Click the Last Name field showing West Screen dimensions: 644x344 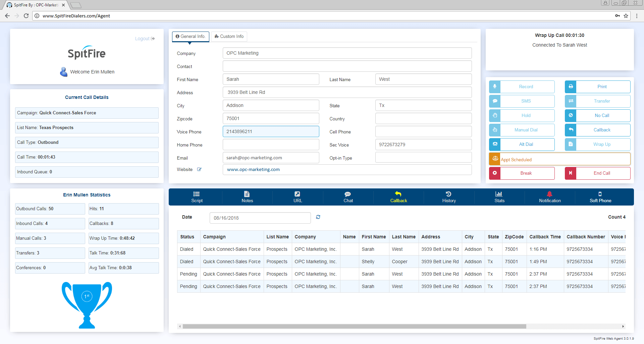coord(424,79)
